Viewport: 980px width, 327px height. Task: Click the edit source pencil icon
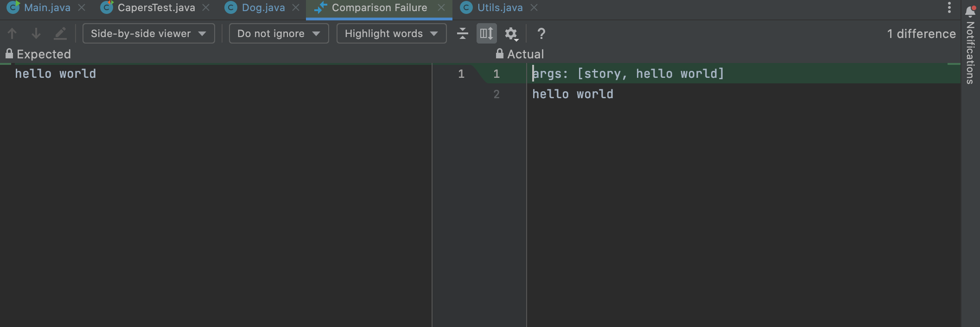click(x=60, y=33)
